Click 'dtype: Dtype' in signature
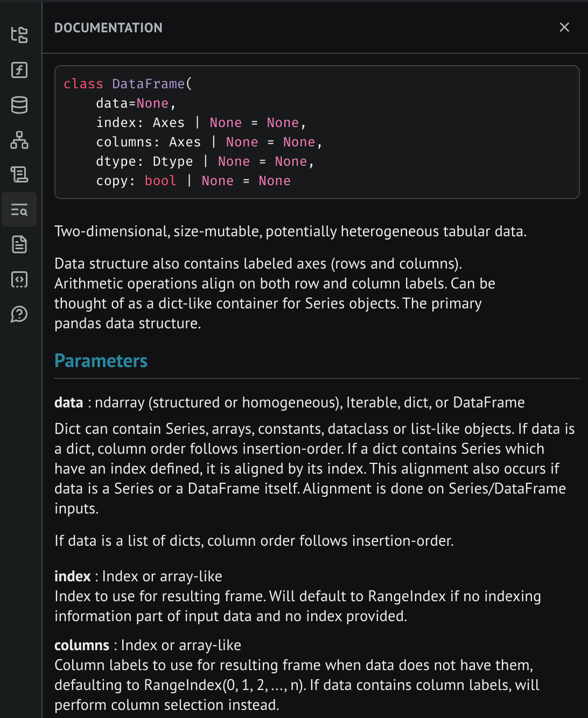Image resolution: width=588 pixels, height=718 pixels. pos(144,161)
